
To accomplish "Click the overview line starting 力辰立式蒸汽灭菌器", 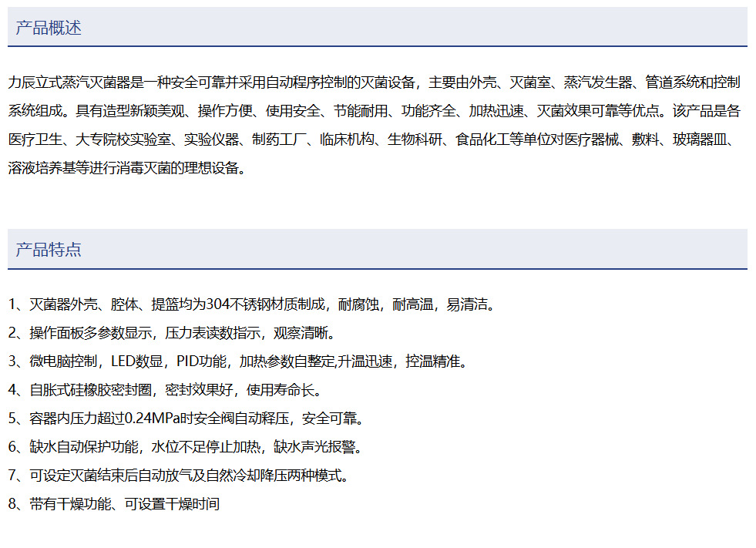I will pos(374,82).
